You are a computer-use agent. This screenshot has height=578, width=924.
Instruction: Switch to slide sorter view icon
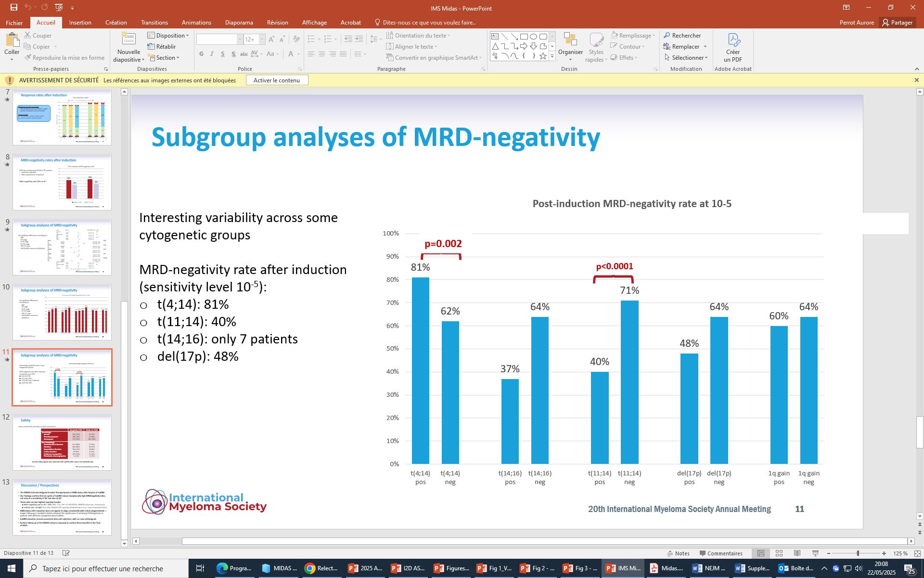[x=779, y=553]
